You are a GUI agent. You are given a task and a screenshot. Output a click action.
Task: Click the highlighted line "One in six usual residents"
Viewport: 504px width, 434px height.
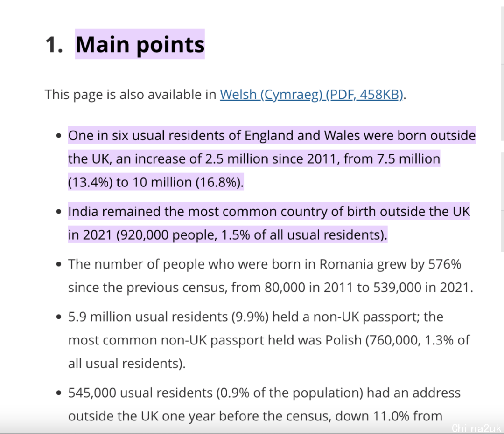tap(272, 136)
